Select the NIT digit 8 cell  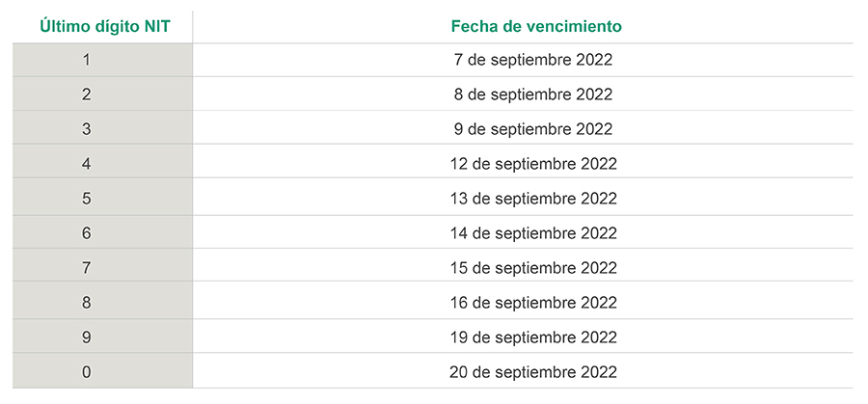coord(87,303)
